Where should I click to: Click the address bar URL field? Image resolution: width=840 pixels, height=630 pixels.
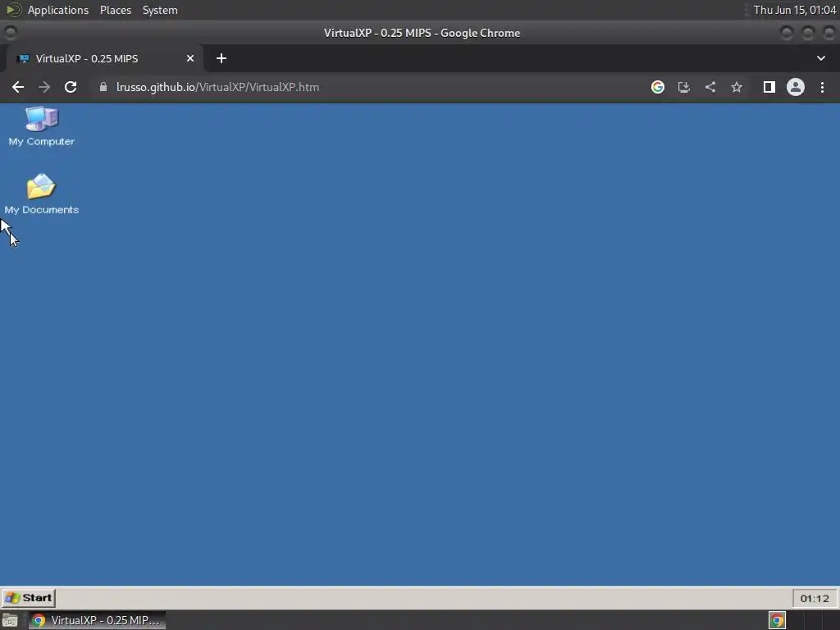(370, 87)
